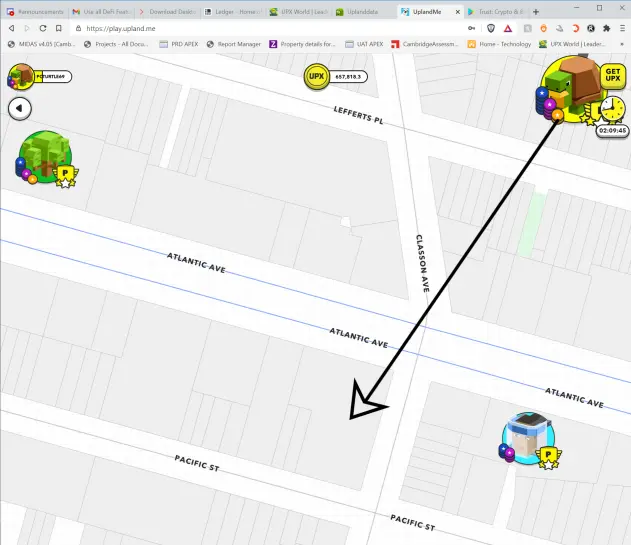
Task: Switch to the Gmail Use all DeFi tab
Action: [101, 12]
